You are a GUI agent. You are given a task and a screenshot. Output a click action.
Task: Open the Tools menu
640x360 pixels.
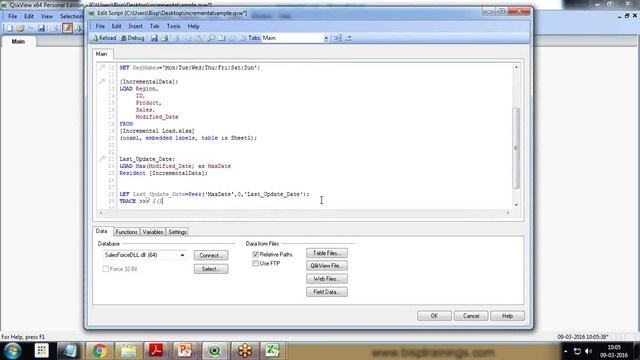click(173, 26)
